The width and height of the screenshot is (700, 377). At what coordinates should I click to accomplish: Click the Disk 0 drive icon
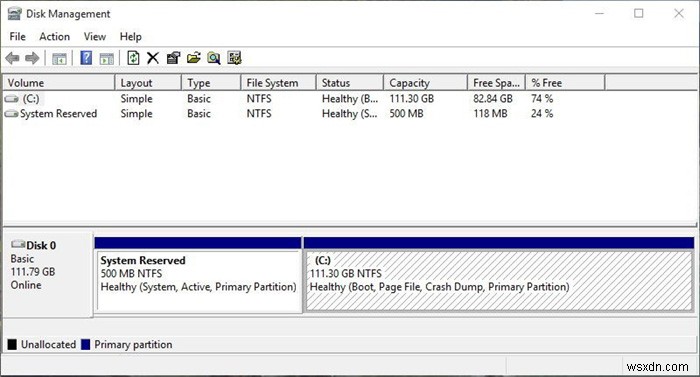point(18,244)
